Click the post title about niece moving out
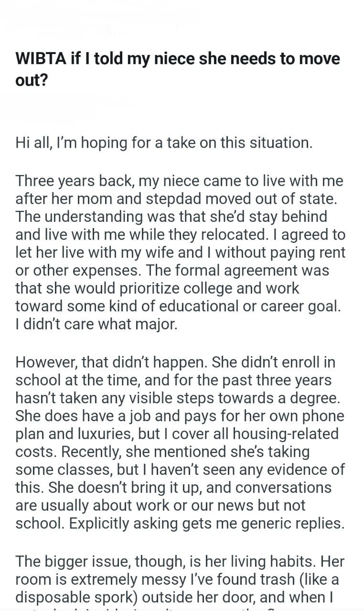Image resolution: width=364 pixels, height=612 pixels. [x=178, y=69]
